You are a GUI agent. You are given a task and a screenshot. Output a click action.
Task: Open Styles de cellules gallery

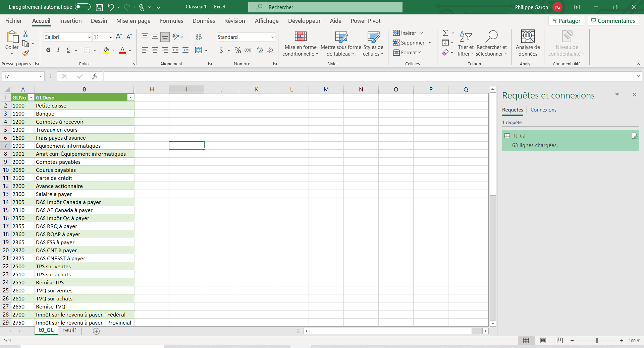coord(373,44)
